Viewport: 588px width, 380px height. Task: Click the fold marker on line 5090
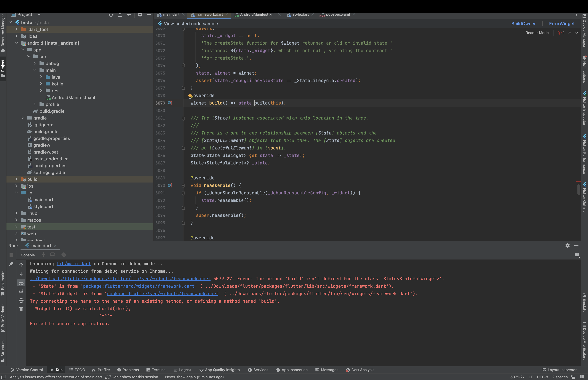click(x=183, y=186)
